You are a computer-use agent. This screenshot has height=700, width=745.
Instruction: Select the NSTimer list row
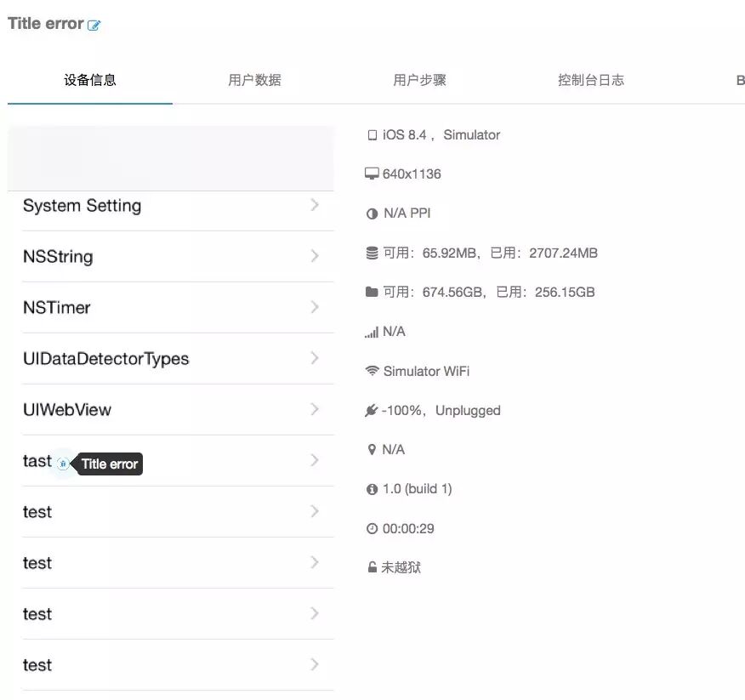[171, 307]
